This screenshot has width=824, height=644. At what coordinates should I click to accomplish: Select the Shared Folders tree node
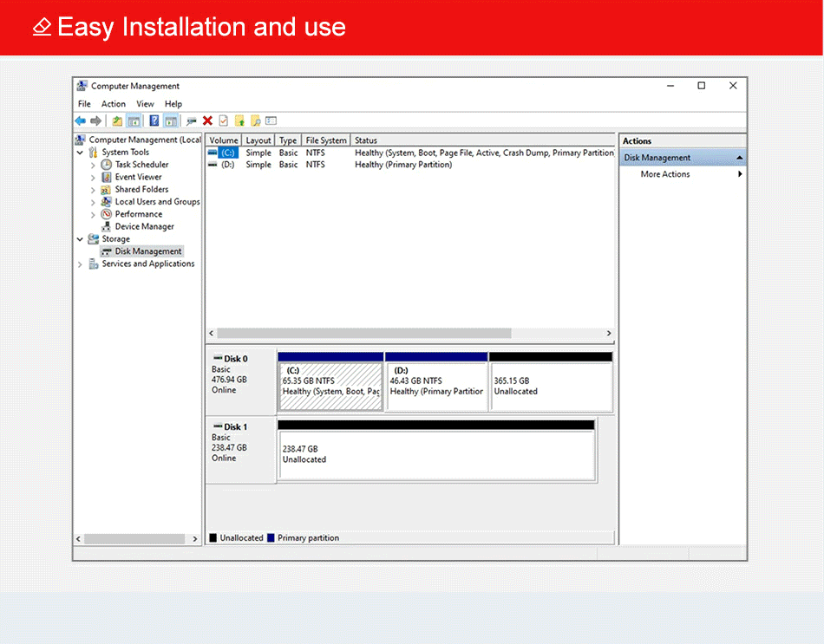[141, 189]
